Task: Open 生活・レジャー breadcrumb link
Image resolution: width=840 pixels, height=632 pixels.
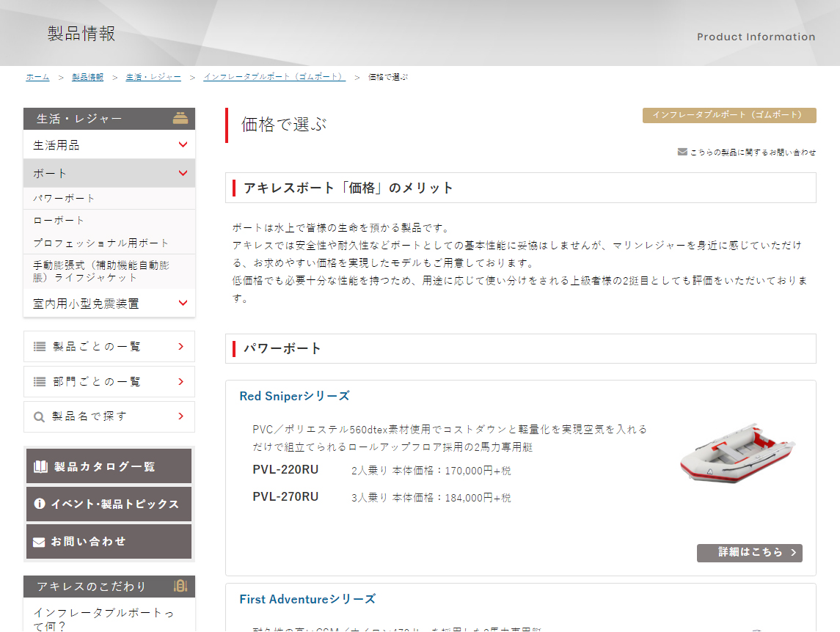Action: pyautogui.click(x=153, y=77)
